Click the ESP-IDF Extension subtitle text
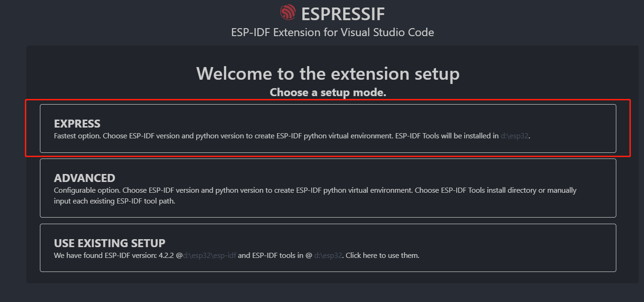This screenshot has height=302, width=644. (x=332, y=32)
